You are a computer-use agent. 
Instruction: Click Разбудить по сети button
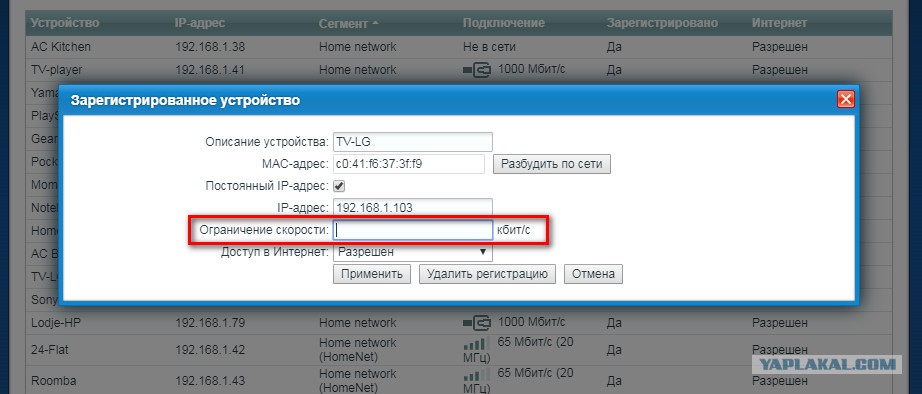[x=552, y=164]
